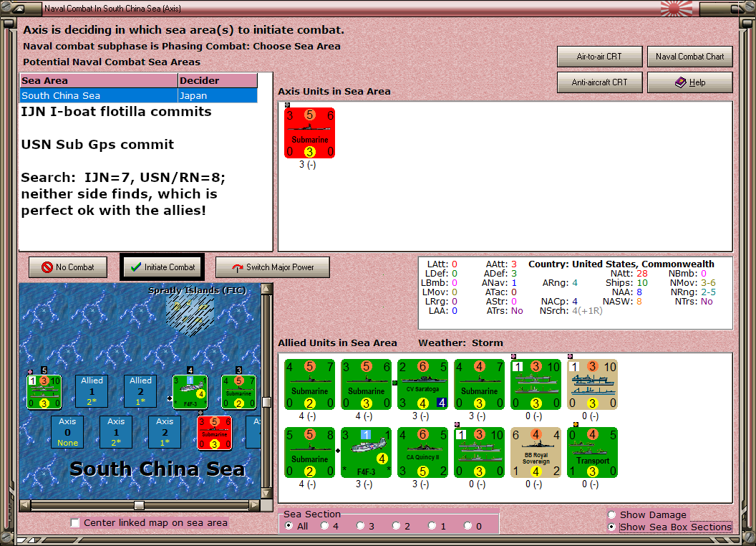Click the Axis 0 None sea box on map
The height and width of the screenshot is (546, 756).
[x=67, y=432]
